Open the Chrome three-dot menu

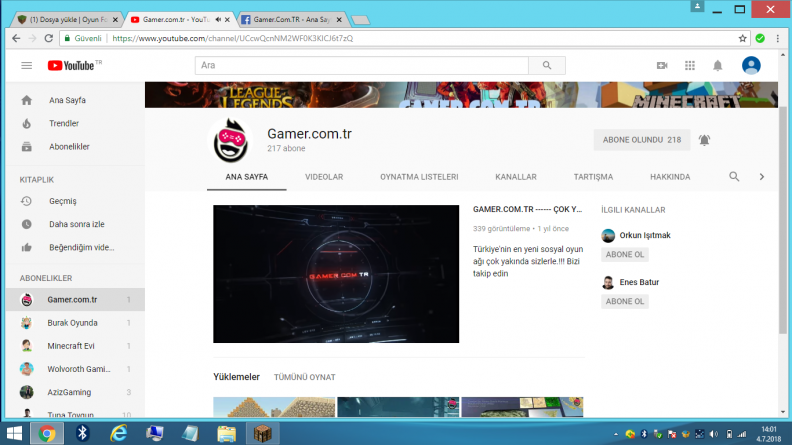[778, 38]
